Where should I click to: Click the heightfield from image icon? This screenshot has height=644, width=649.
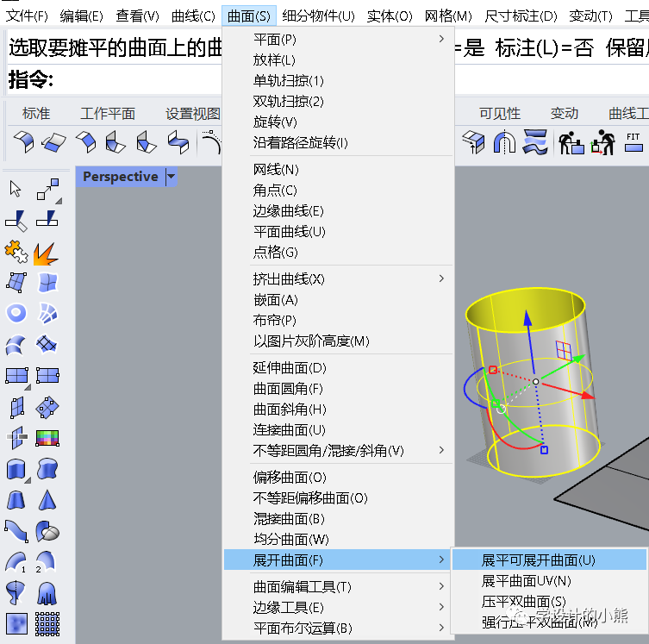[x=16, y=624]
